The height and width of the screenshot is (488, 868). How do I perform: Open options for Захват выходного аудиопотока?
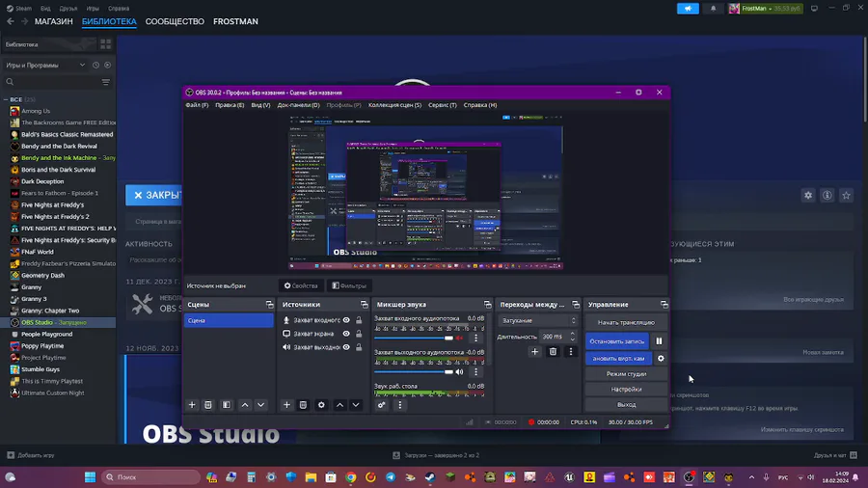click(475, 372)
